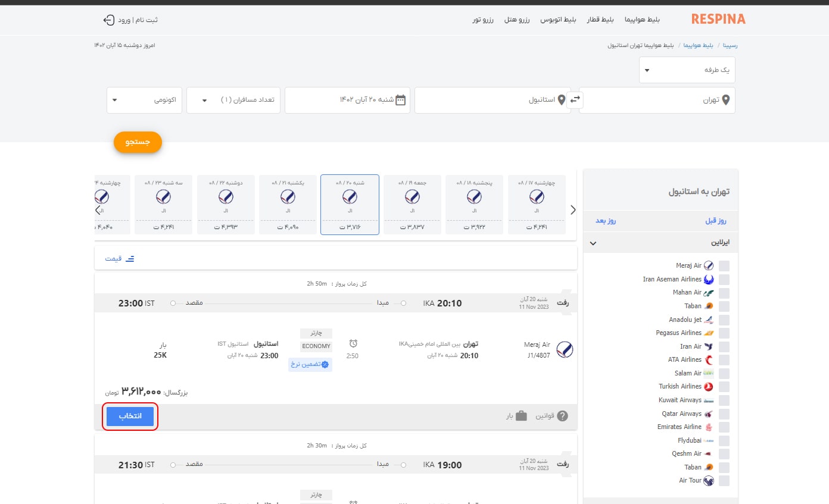This screenshot has width=829, height=504.
Task: Check the Meraj Air airline filter
Action: [x=724, y=266]
